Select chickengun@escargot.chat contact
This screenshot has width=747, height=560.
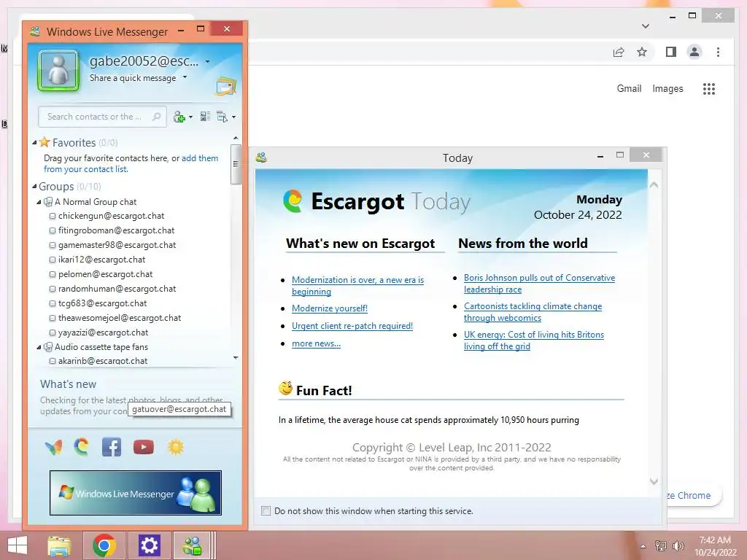click(111, 216)
